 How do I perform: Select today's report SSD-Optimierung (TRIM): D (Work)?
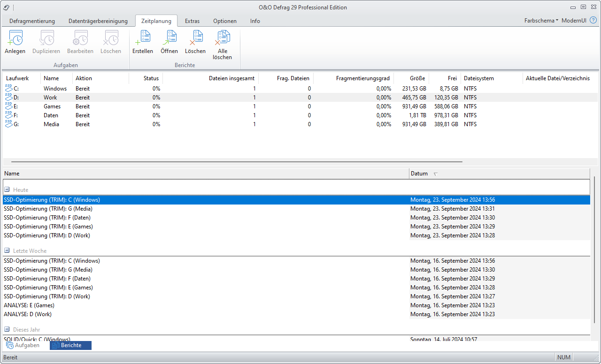pos(296,235)
